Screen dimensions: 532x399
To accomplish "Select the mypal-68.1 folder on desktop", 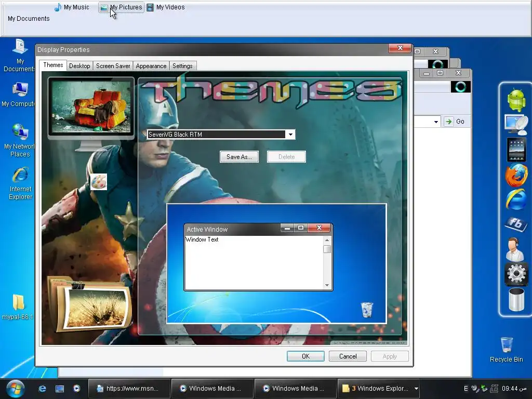I will [x=18, y=307].
